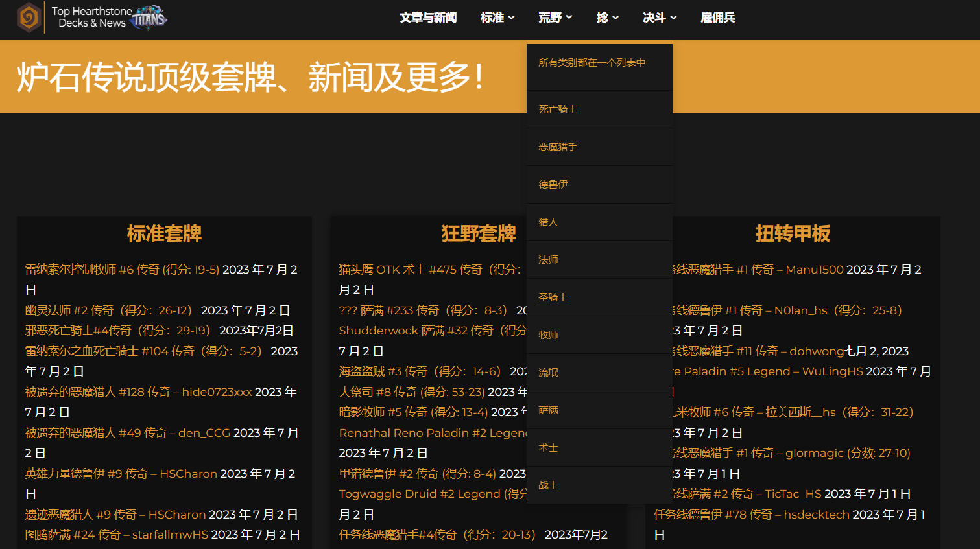Viewport: 980px width, 549px height.
Task: Open the 幽灵法师 #2 传奇 deck link
Action: (108, 310)
